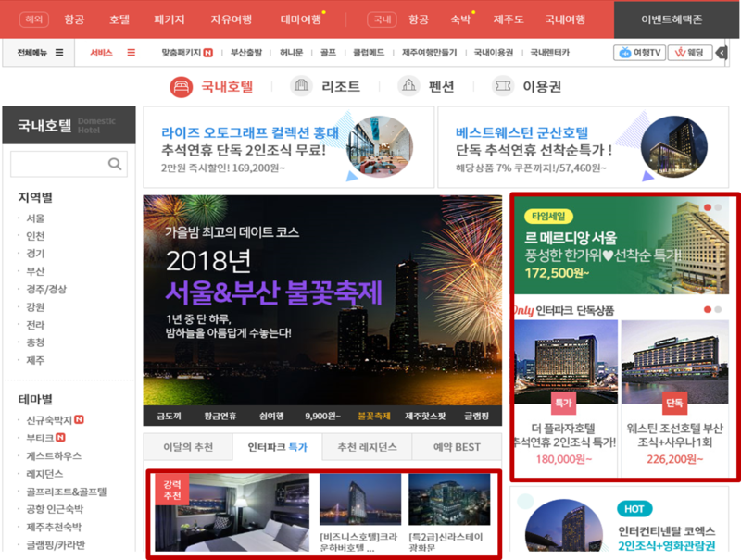Select 황금연휴 in banner strip
741x560 pixels.
tap(220, 416)
